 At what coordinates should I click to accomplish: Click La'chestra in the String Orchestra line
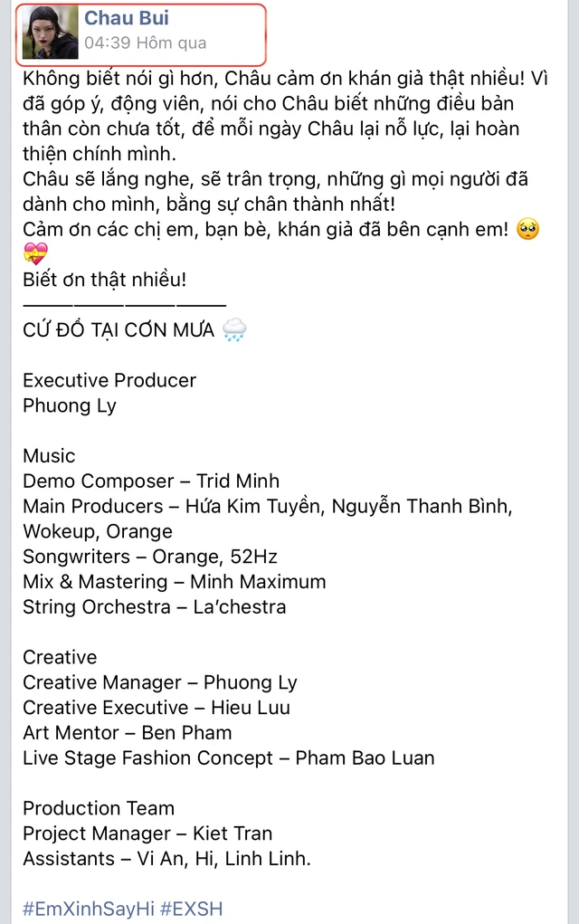coord(240,606)
